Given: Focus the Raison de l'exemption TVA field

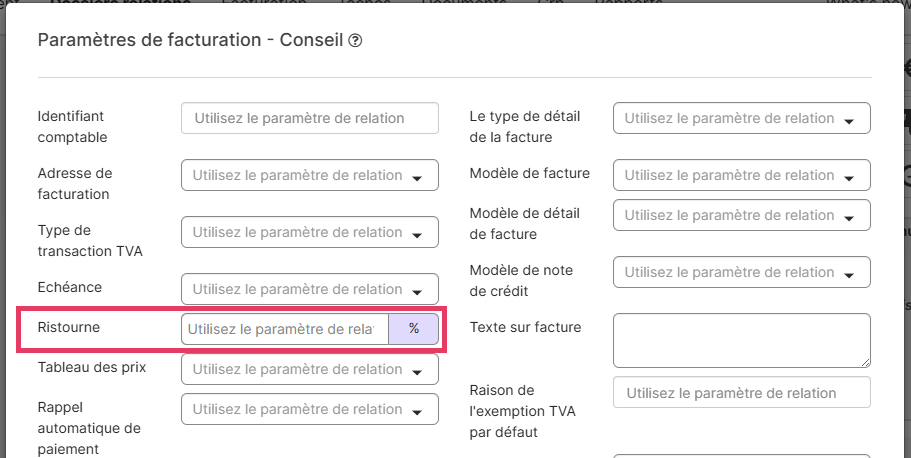Looking at the screenshot, I should [x=741, y=393].
